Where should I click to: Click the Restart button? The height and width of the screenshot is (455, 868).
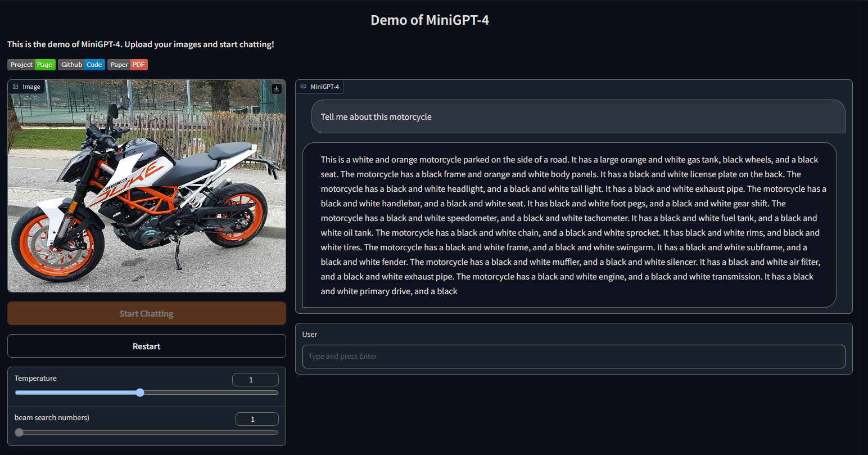[147, 346]
